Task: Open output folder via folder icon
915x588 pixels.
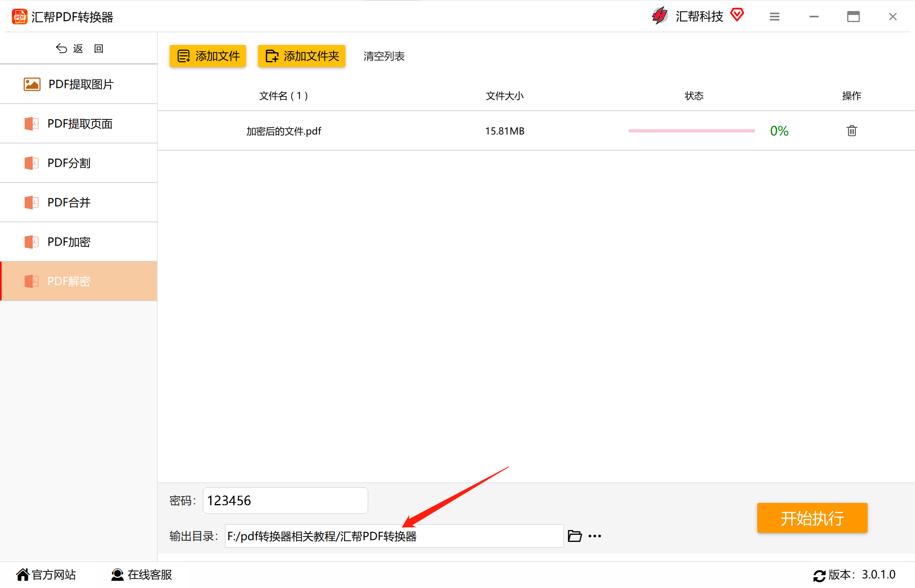Action: 575,536
